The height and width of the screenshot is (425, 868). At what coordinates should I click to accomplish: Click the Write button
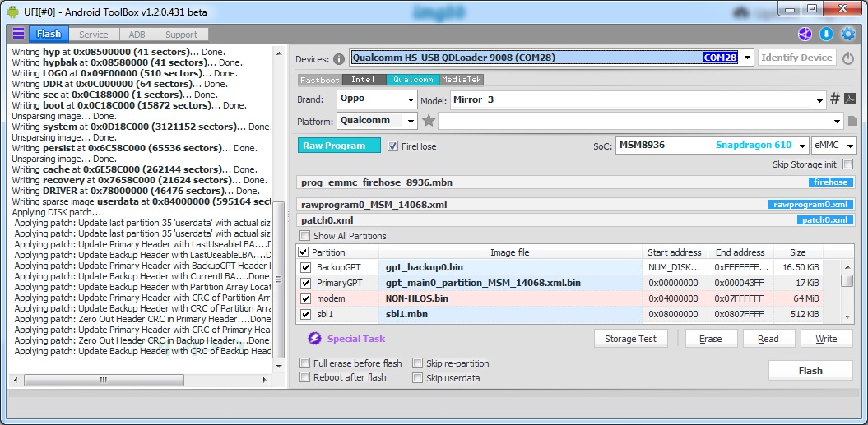point(826,339)
